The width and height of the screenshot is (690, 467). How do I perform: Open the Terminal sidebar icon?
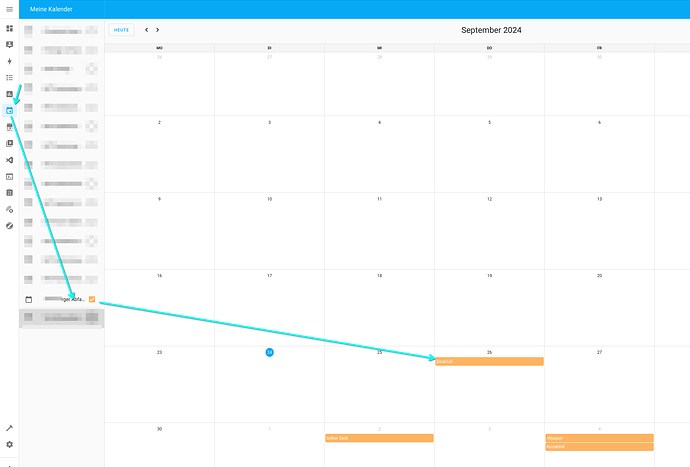[9, 176]
